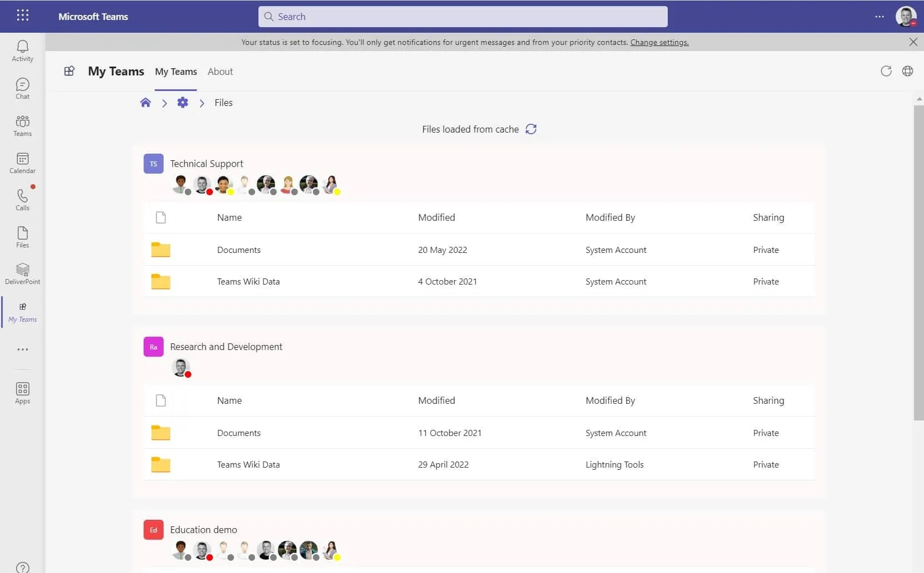
Task: Click the Lightning Tools modified by cell
Action: [615, 465]
